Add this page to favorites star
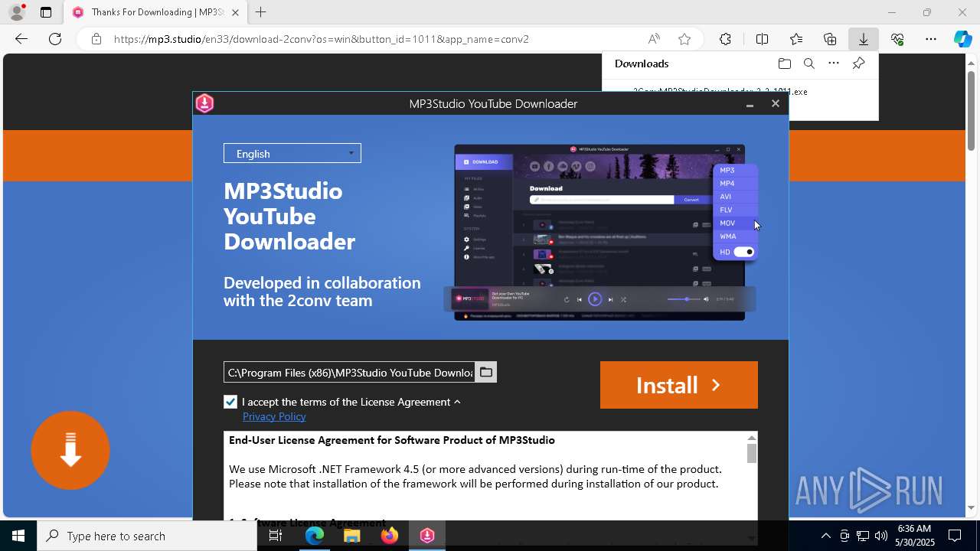 pyautogui.click(x=684, y=39)
